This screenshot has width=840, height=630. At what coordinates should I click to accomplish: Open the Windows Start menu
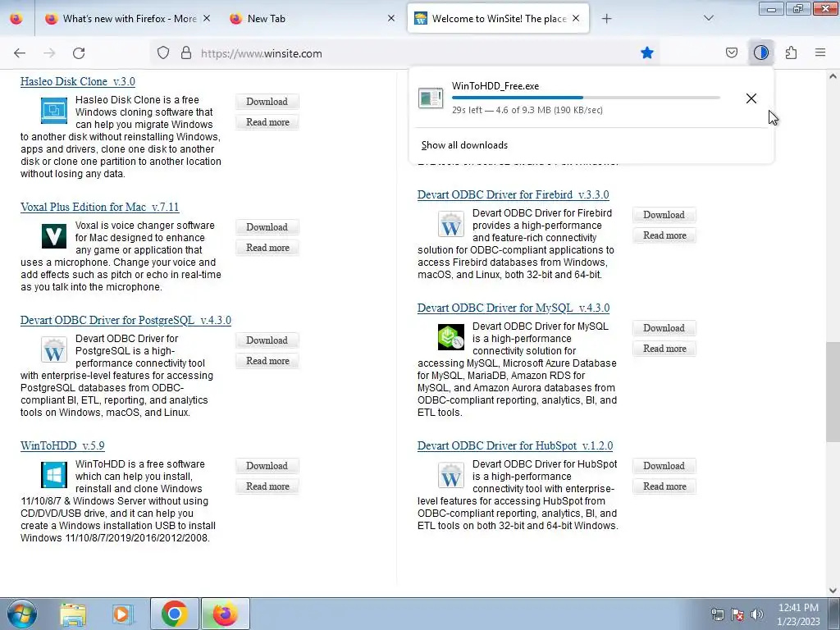pos(22,614)
